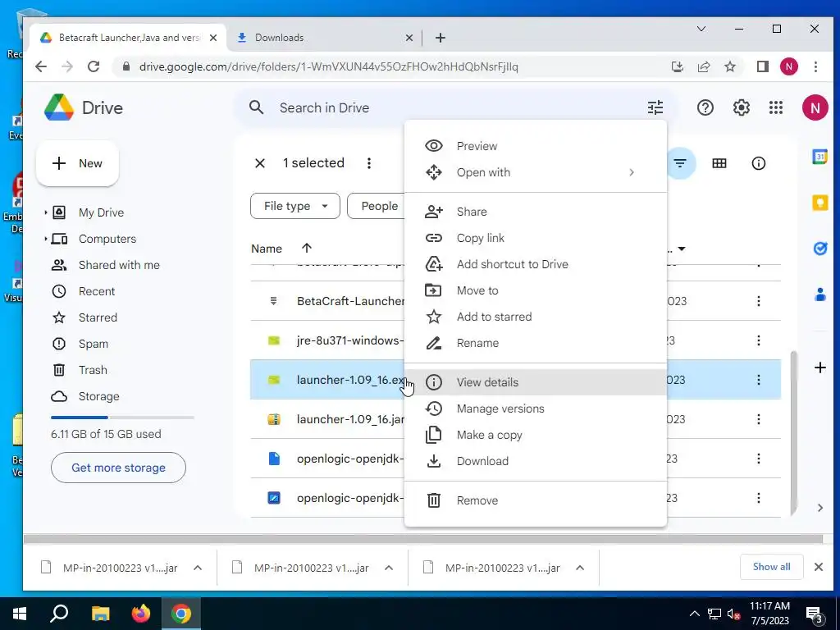Open the File type dropdown
Viewport: 840px width, 630px height.
[294, 206]
